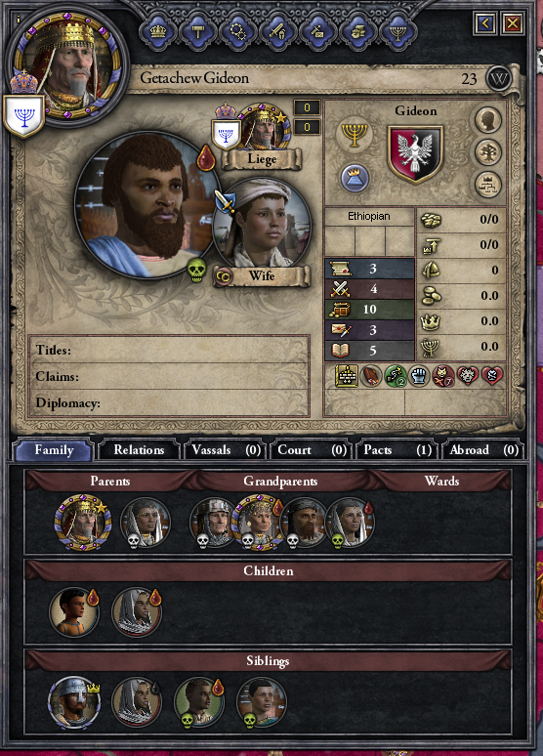Click the first child portrait
This screenshot has width=543, height=756.
click(75, 611)
